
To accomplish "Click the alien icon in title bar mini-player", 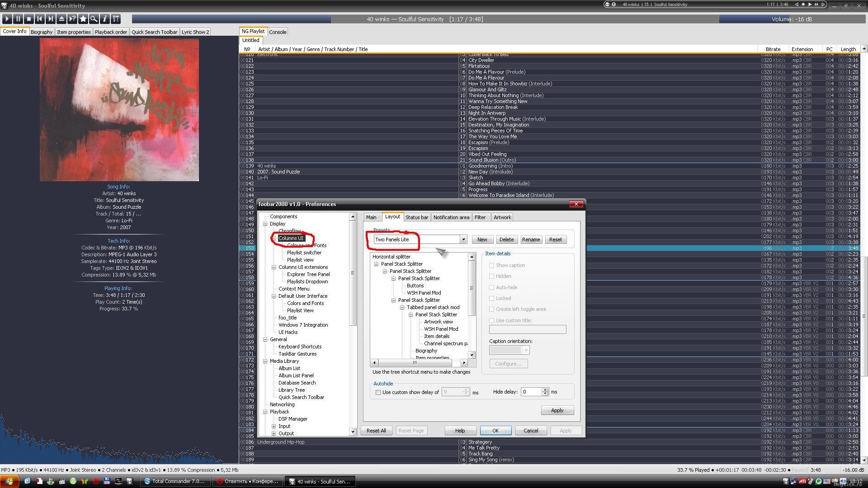I will 607,5.
